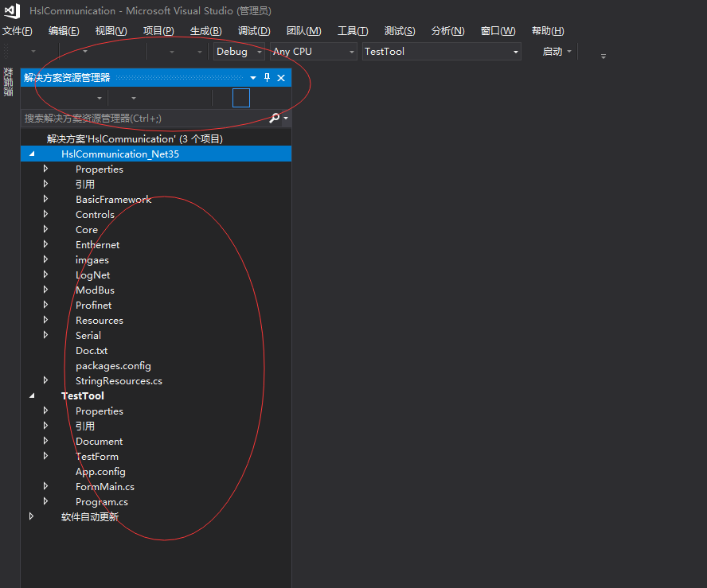The height and width of the screenshot is (588, 707).
Task: Open the Any CPU platform dropdown
Action: pyautogui.click(x=314, y=52)
